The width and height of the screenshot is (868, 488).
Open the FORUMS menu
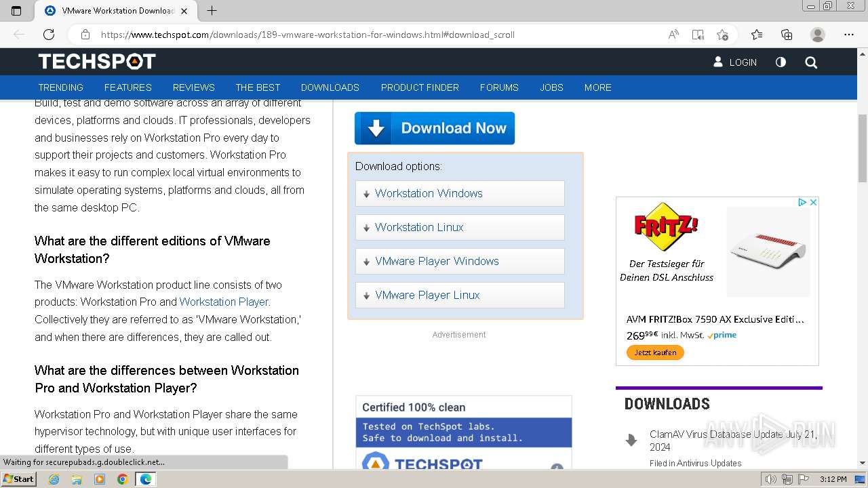click(499, 87)
